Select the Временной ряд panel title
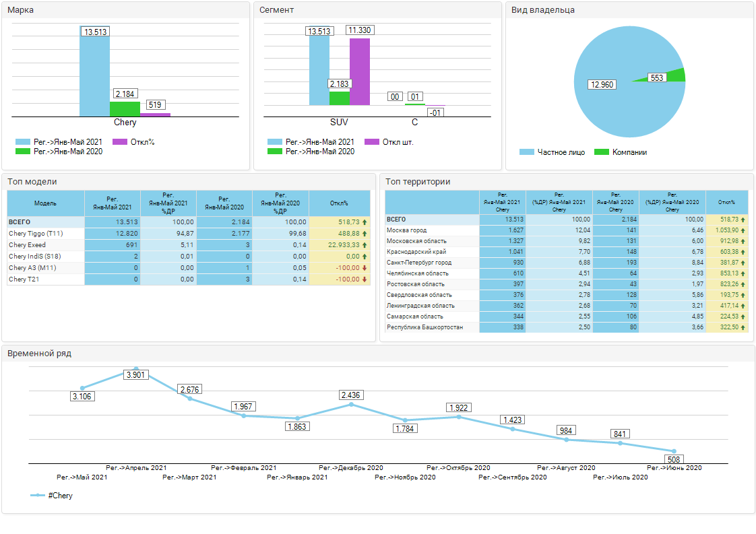The width and height of the screenshot is (756, 534). (x=39, y=353)
